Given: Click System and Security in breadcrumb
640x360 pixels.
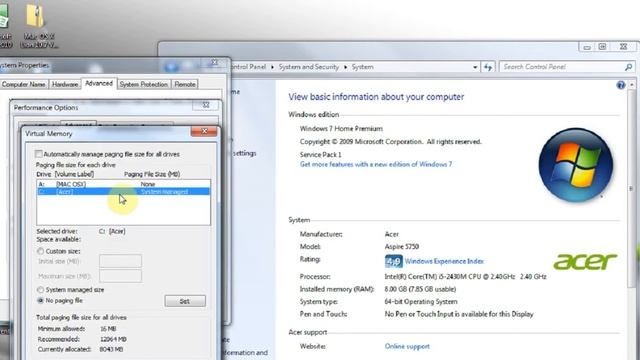Looking at the screenshot, I should click(x=309, y=67).
